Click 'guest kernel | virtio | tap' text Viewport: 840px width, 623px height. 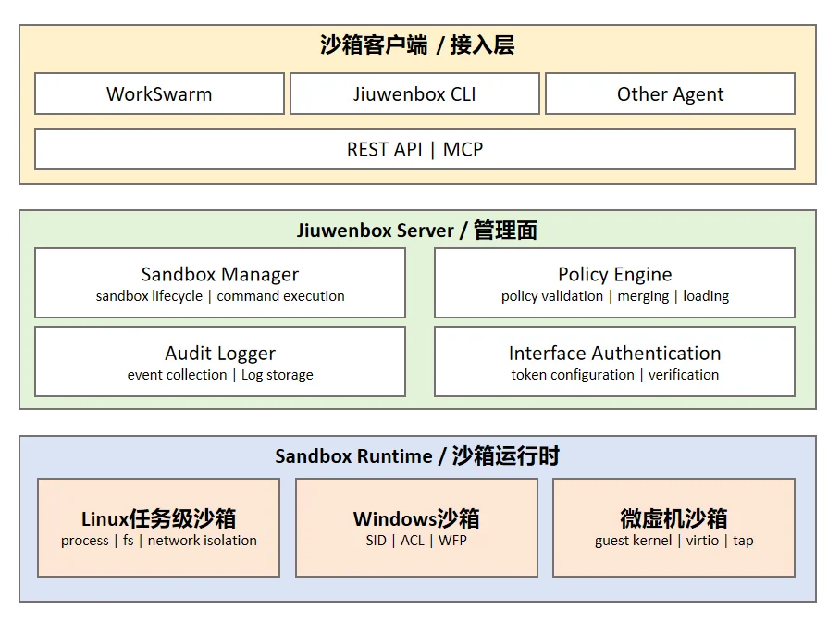pyautogui.click(x=673, y=541)
